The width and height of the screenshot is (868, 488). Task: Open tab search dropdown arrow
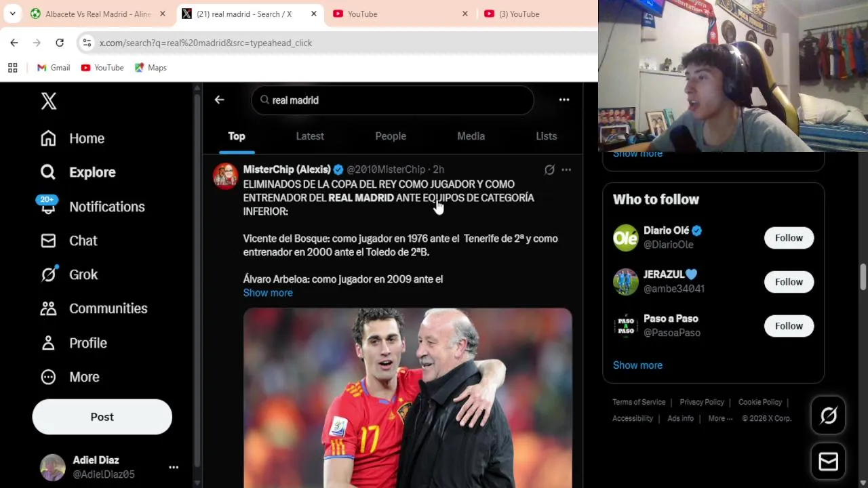click(x=12, y=14)
